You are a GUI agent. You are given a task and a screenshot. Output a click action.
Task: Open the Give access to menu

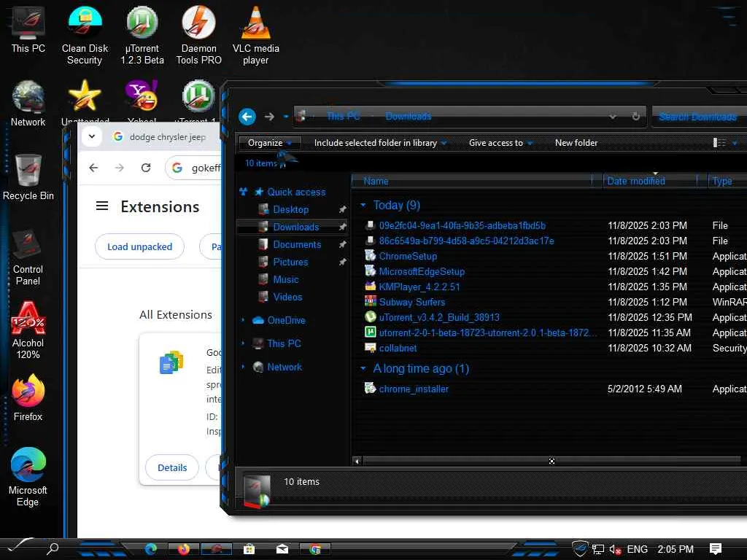coord(500,143)
